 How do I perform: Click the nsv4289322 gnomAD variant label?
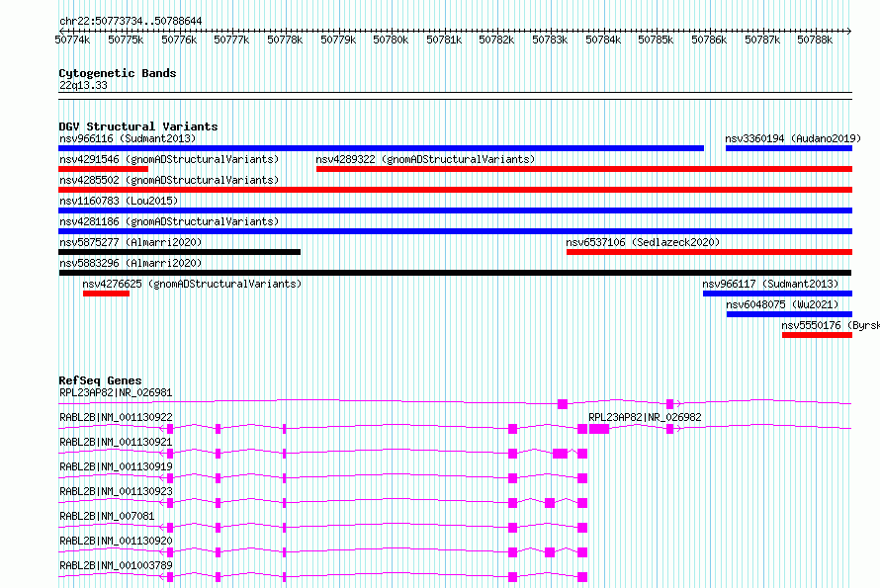click(425, 159)
